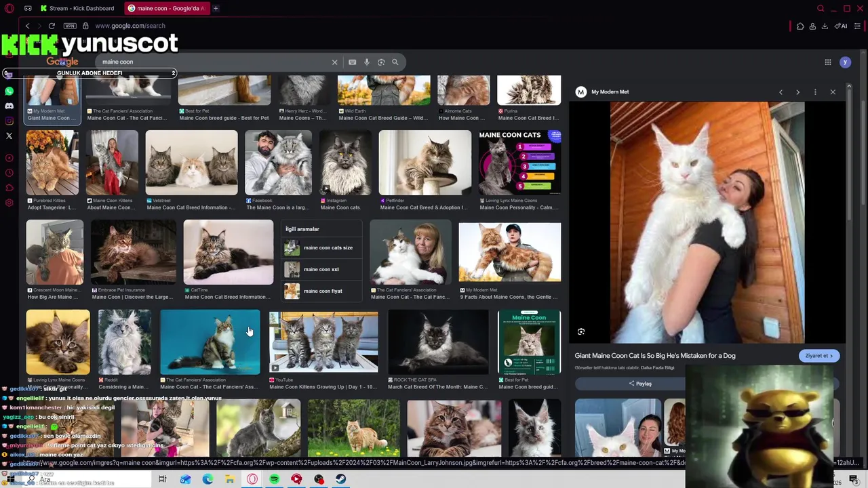Open the Embrace Pet Insurance cat thumbnail
Viewport: 868px width, 488px height.
click(x=133, y=252)
